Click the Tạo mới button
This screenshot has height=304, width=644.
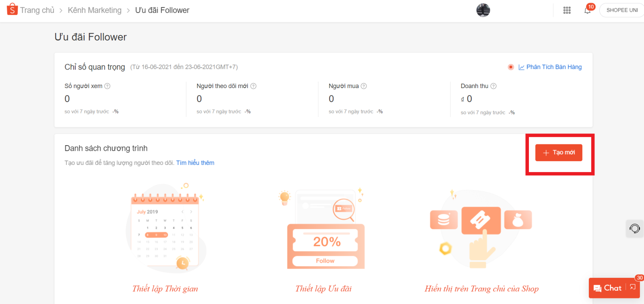[559, 153]
